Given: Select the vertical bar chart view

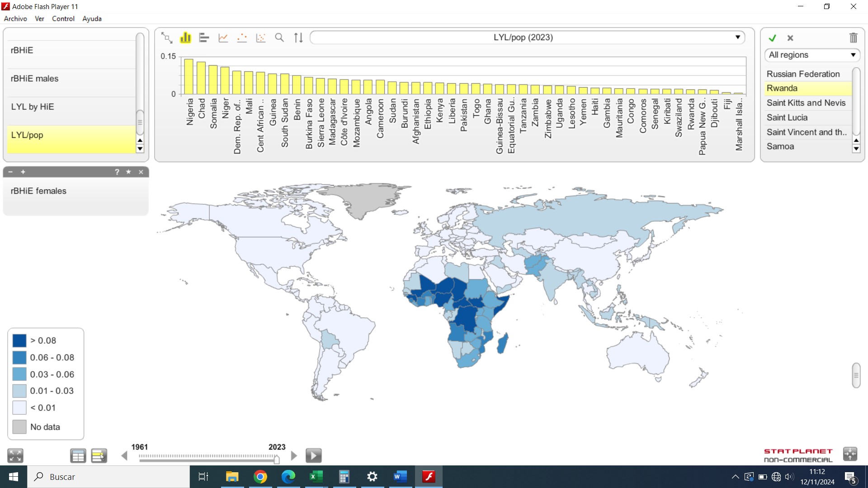Looking at the screenshot, I should 185,38.
